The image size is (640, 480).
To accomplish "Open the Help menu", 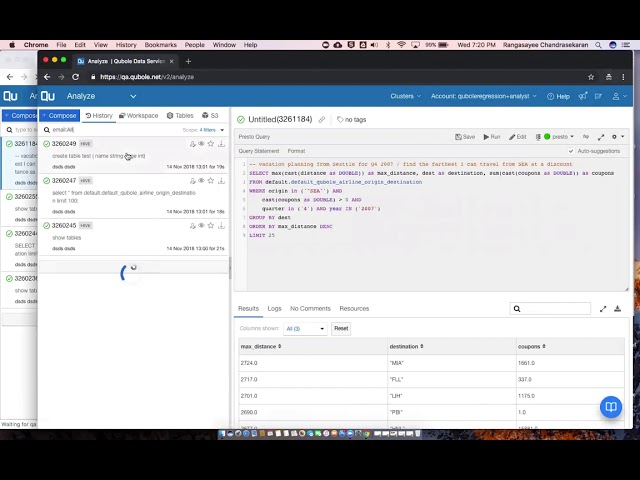I will tap(558, 96).
